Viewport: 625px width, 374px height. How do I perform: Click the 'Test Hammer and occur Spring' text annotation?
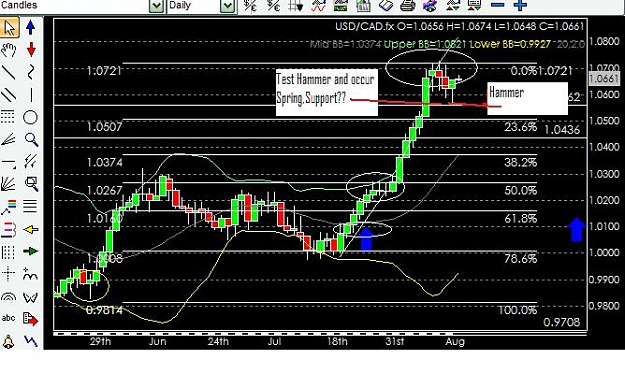(x=326, y=93)
